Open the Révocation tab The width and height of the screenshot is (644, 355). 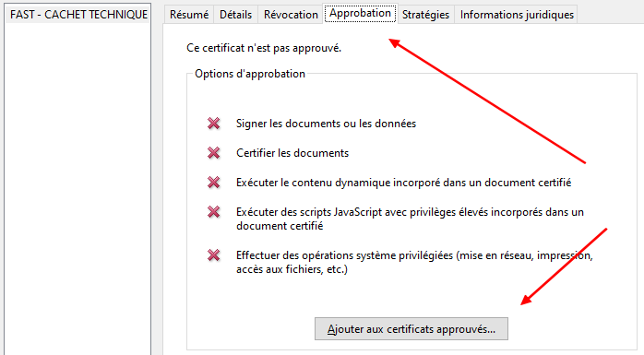click(291, 15)
